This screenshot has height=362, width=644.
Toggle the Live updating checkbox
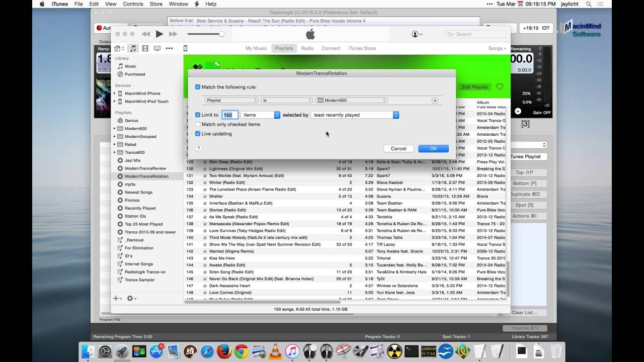(x=198, y=134)
